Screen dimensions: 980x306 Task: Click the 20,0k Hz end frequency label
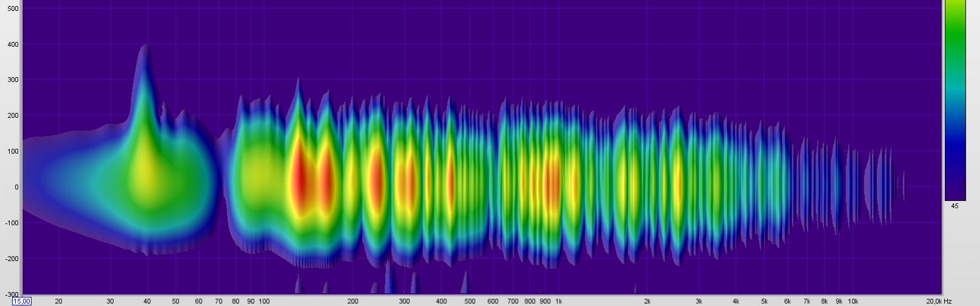coord(939,301)
